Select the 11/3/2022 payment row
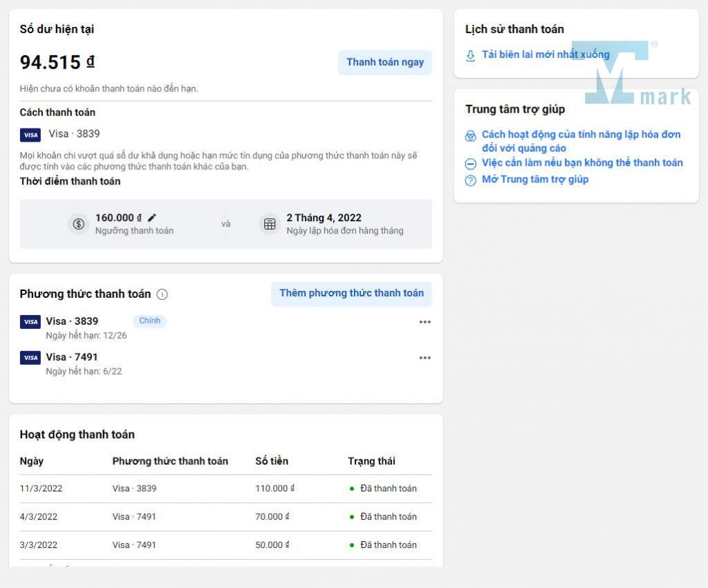This screenshot has height=588, width=708. pos(225,489)
